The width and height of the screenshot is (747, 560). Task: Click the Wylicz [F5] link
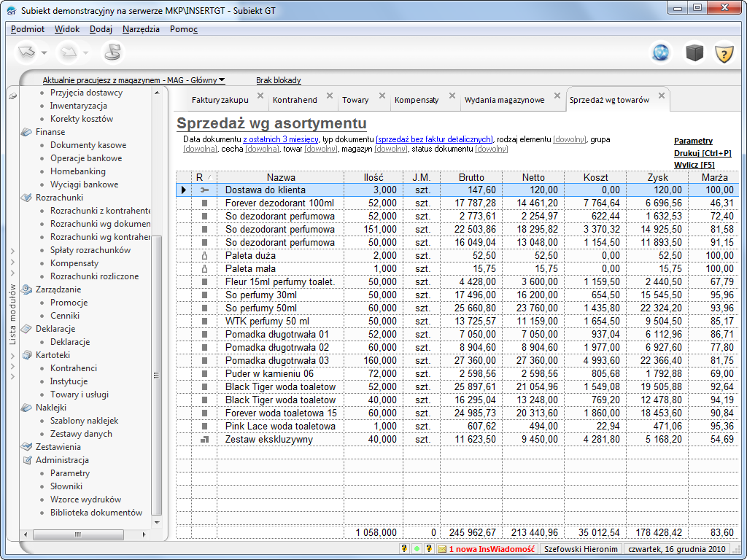[694, 165]
